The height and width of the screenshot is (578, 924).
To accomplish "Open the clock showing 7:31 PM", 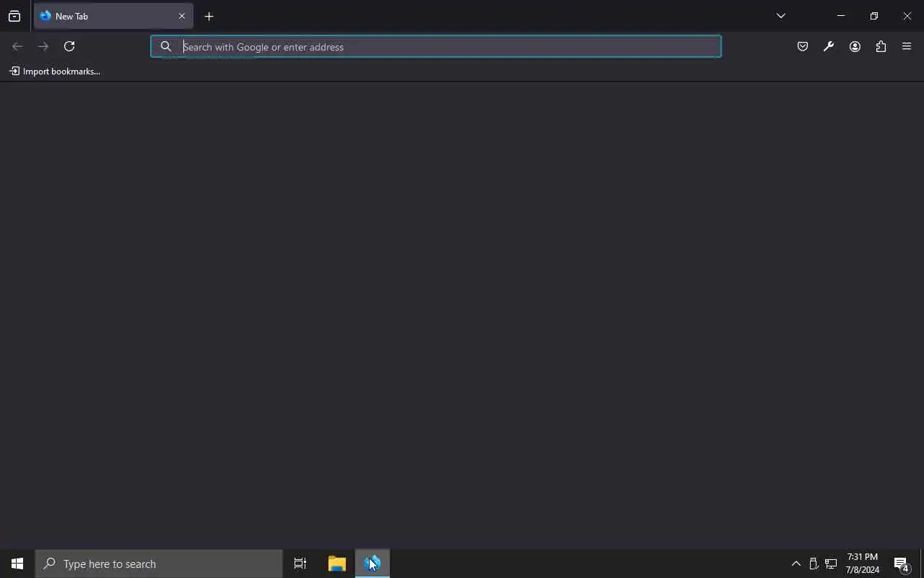I will 863,564.
